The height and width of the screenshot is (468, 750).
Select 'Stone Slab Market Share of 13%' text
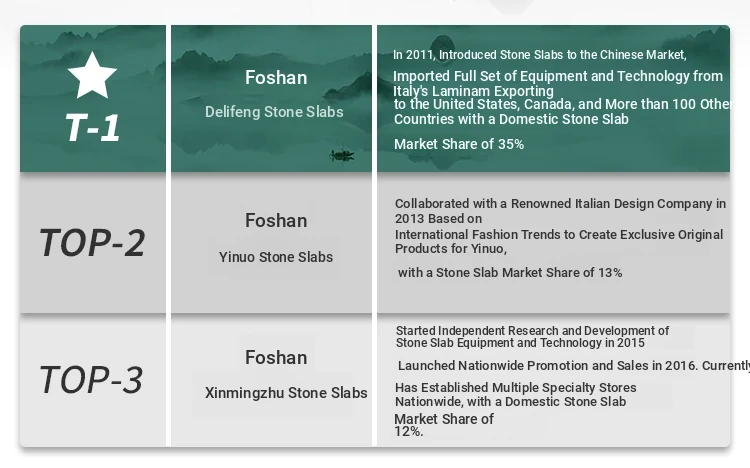510,272
